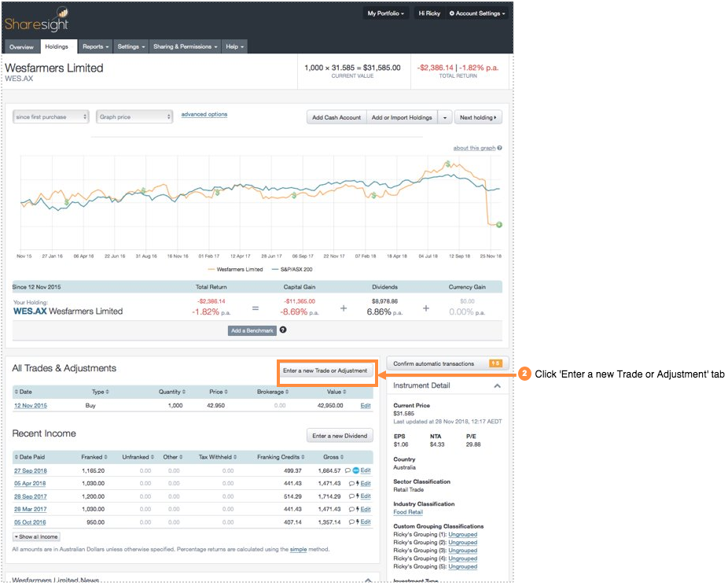728x586 pixels.
Task: Sort income by Gross column arrows
Action: pos(342,457)
